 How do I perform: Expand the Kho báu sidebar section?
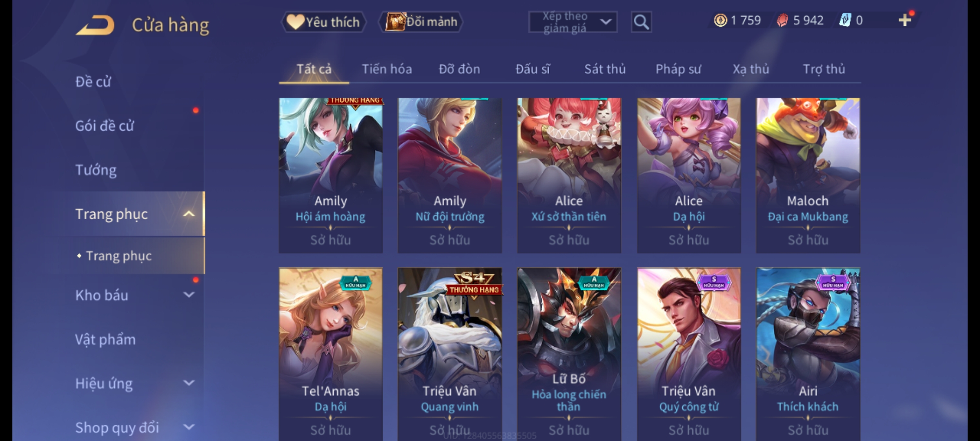(x=189, y=294)
